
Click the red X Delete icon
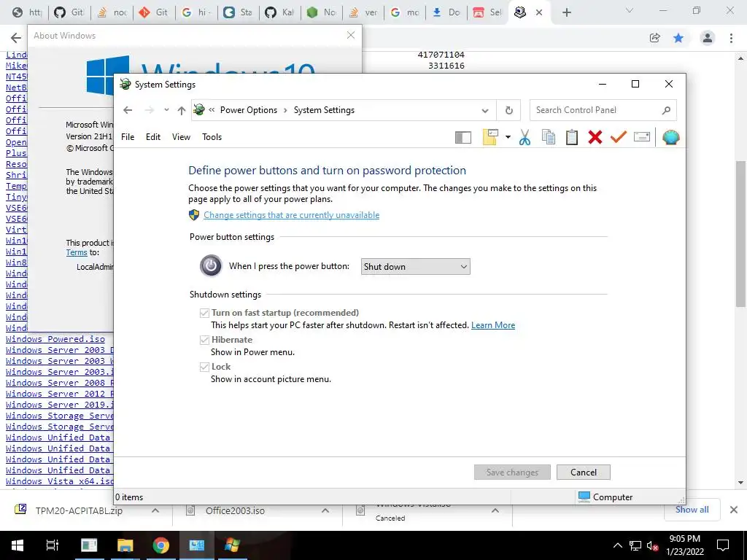[595, 137]
